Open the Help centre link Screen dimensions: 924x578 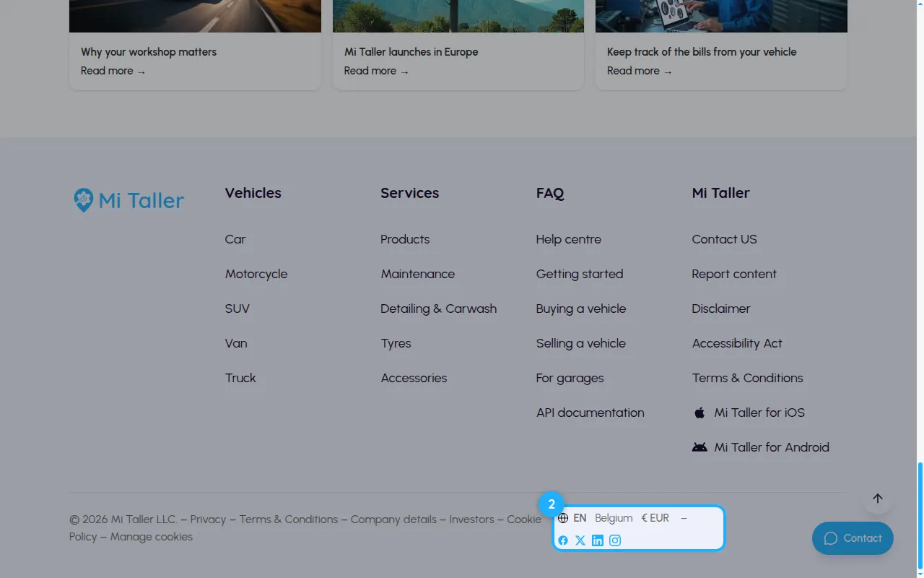(569, 239)
